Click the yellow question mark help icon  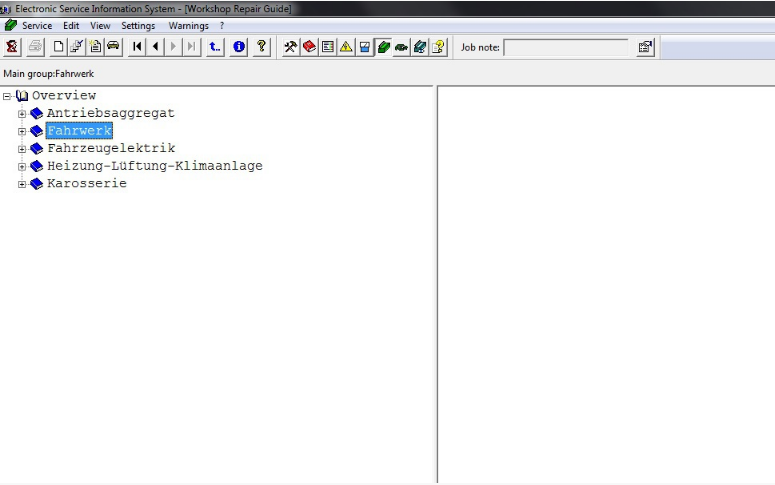pos(262,47)
